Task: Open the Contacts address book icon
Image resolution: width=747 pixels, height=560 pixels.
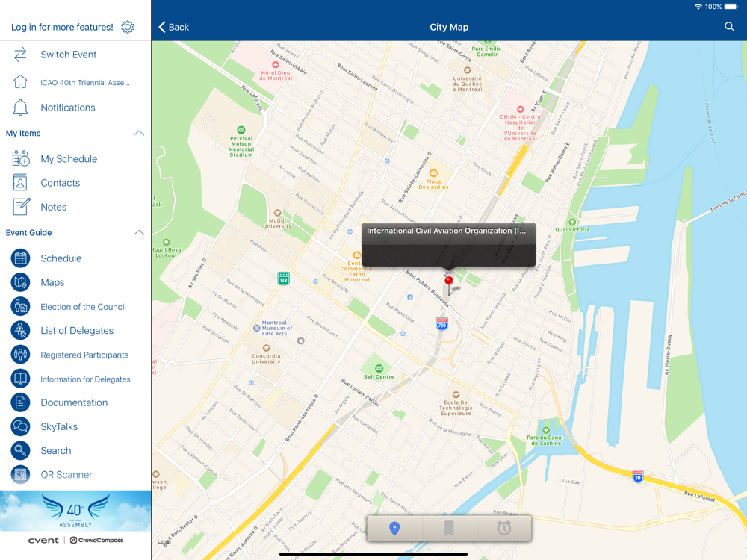Action: coord(20,183)
